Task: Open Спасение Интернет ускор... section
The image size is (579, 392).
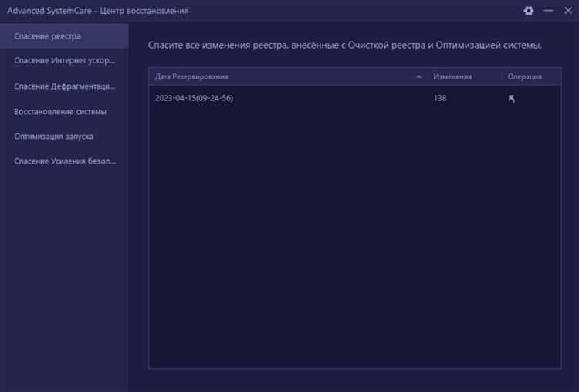Action: 64,60
